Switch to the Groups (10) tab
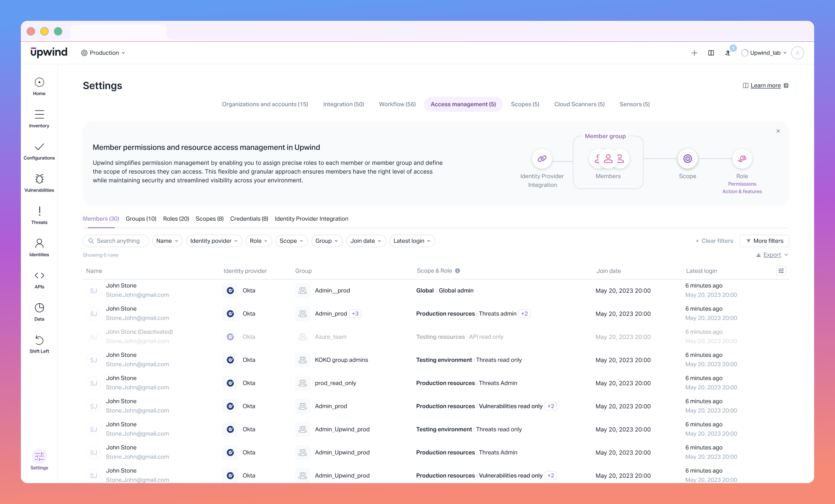This screenshot has height=504, width=835. [x=141, y=219]
